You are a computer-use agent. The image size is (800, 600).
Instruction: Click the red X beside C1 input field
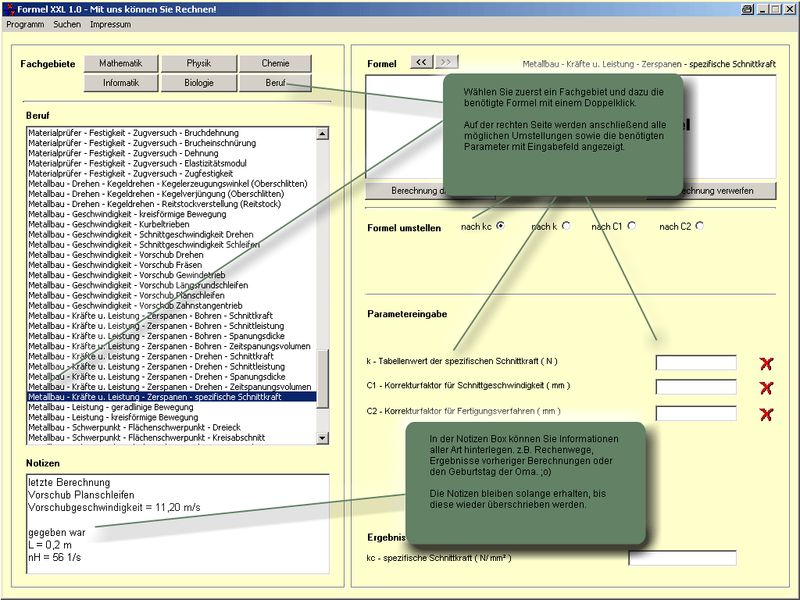(767, 388)
